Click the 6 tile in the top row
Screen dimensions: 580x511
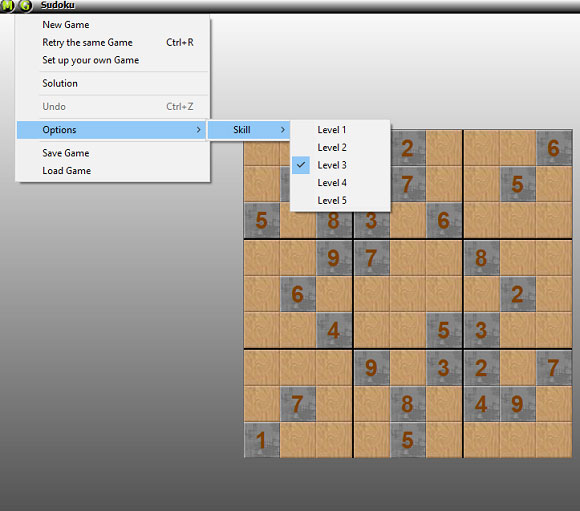click(554, 148)
